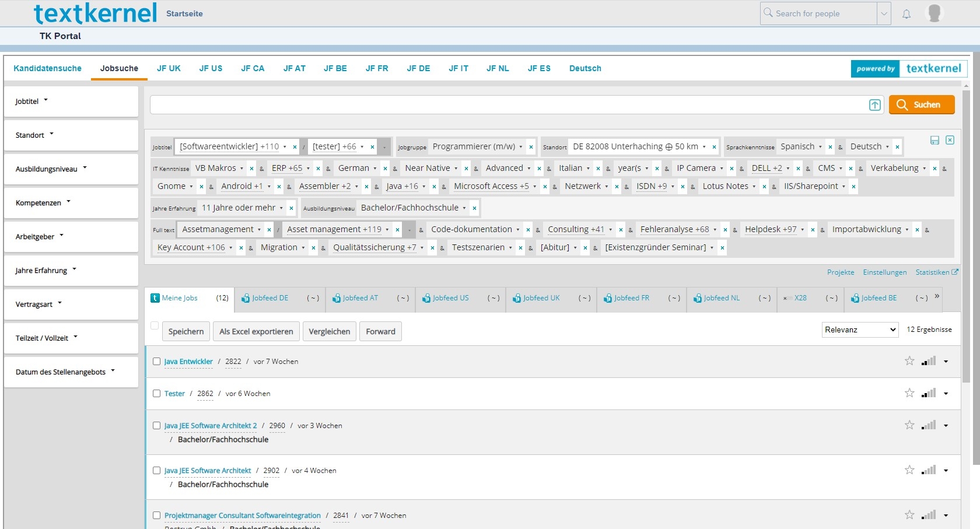Show match strength bars for Java Entwickler
Viewport: 980px width, 529px height.
pyautogui.click(x=929, y=361)
